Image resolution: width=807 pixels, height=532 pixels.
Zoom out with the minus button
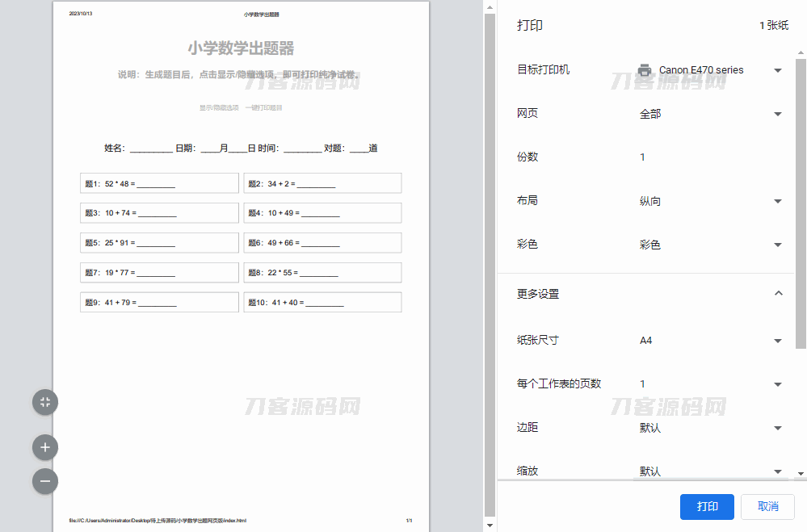pyautogui.click(x=45, y=481)
